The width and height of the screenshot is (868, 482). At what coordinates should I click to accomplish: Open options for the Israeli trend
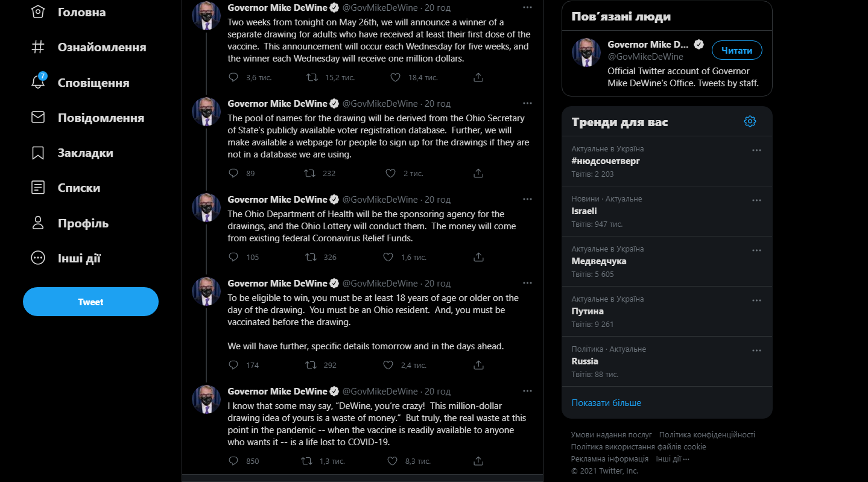756,200
